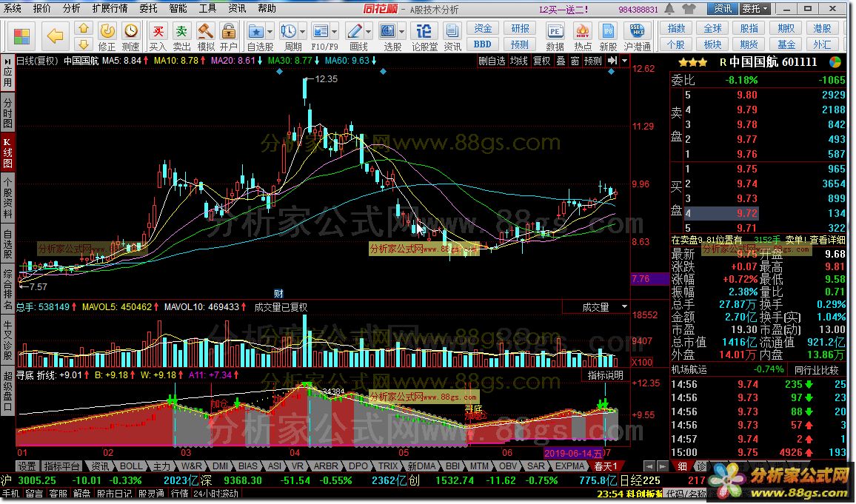Click the 港股 button

click(822, 28)
